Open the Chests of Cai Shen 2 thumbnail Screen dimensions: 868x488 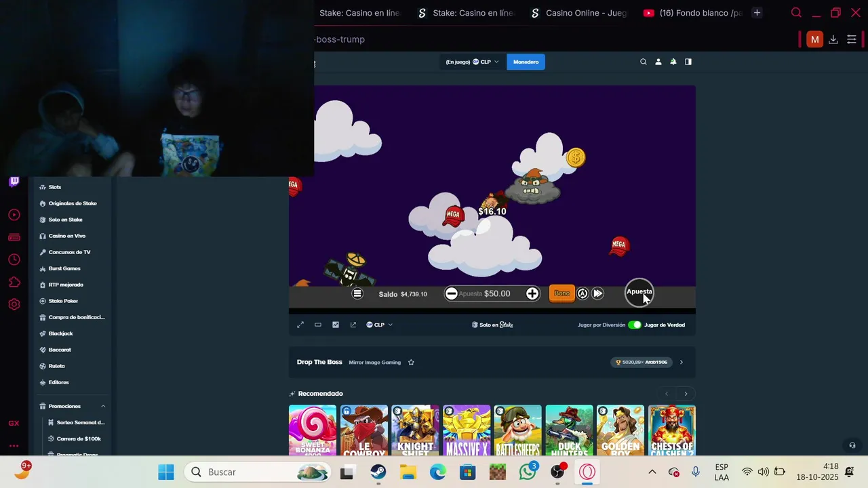(672, 430)
